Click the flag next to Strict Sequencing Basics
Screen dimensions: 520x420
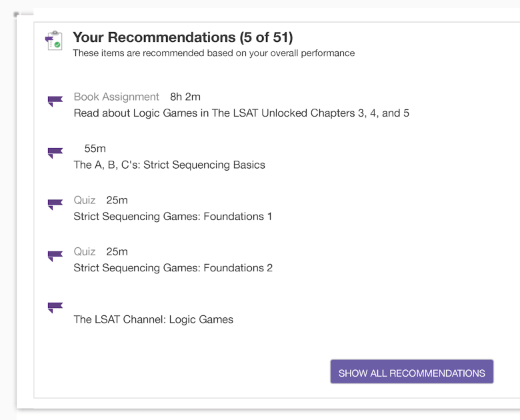pyautogui.click(x=55, y=153)
